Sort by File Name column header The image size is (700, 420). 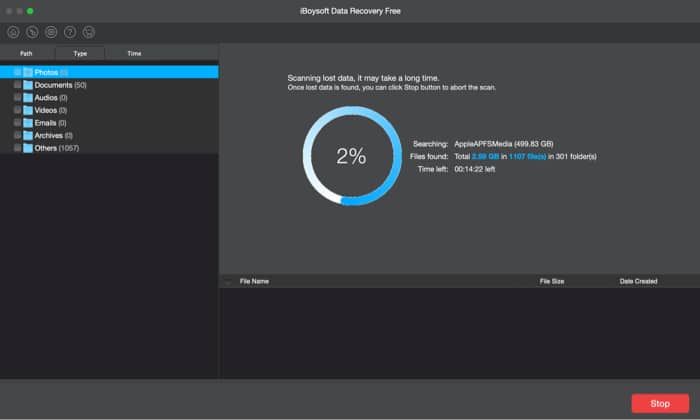tap(254, 281)
